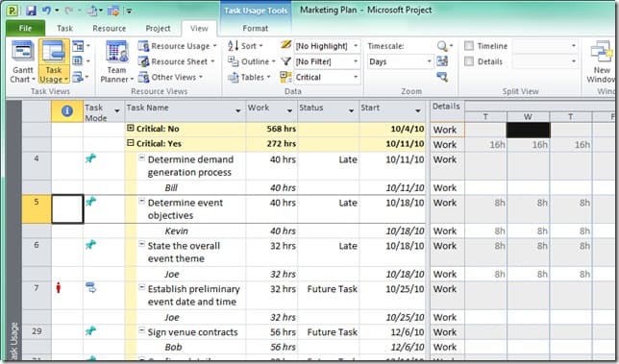Open the No Highlight dropdown
619x364 pixels.
click(x=356, y=46)
